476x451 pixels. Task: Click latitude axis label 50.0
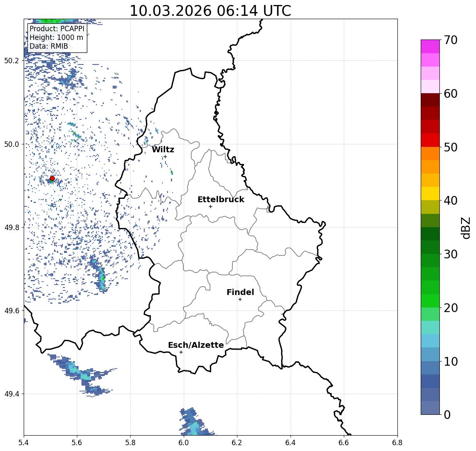[x=12, y=144]
